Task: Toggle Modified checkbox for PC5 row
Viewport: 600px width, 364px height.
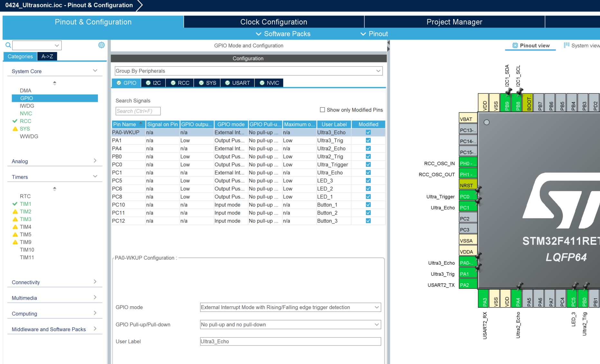Action: click(x=368, y=181)
